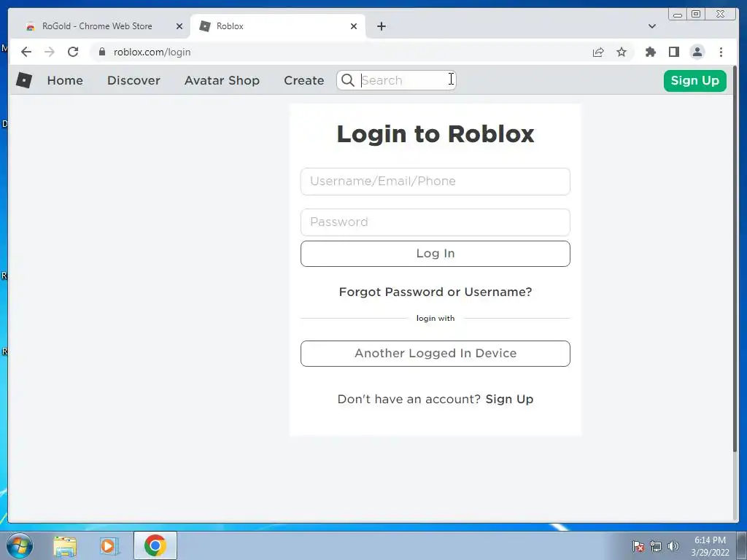Open the Windows Start orb
The height and width of the screenshot is (560, 747).
[20, 545]
